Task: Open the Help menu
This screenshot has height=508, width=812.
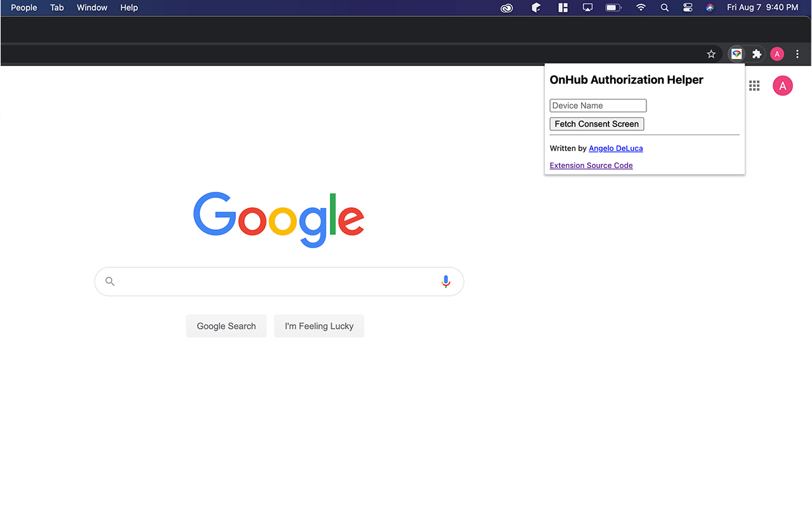Action: 129,8
